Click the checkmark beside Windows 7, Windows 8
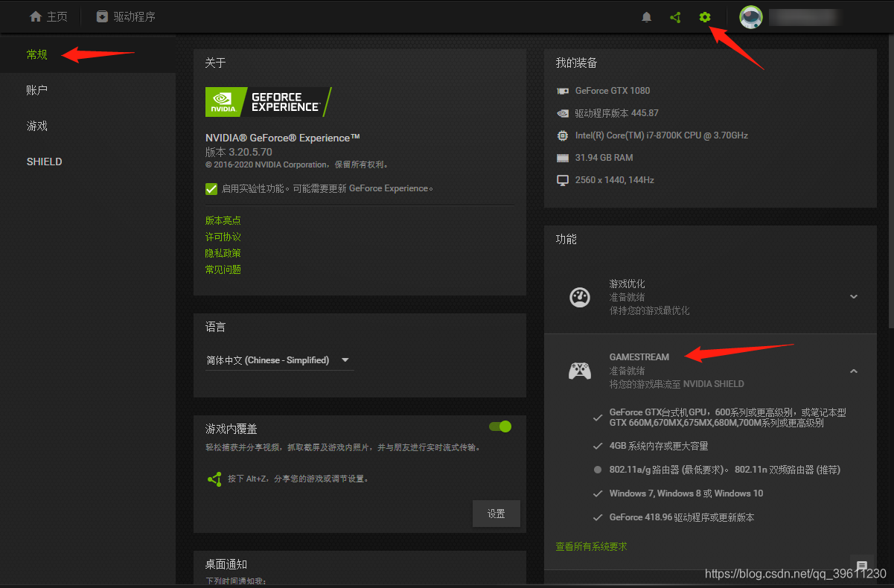This screenshot has height=588, width=894. coord(597,493)
